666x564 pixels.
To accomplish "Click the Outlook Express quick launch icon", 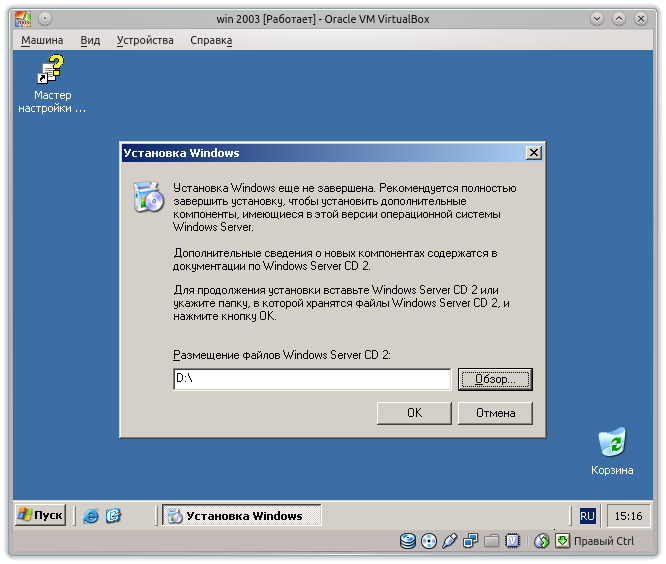I will [113, 516].
